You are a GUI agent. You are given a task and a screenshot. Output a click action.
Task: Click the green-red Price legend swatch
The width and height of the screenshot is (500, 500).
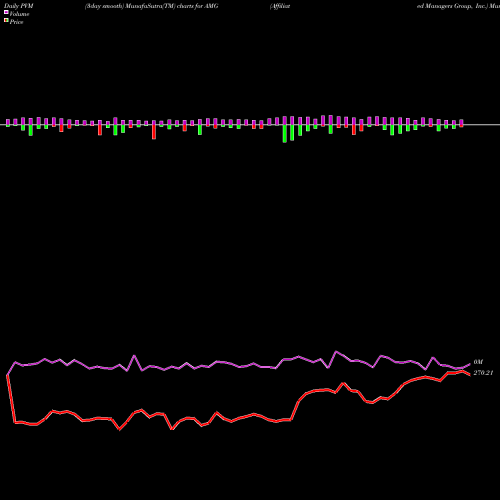(x=6, y=20)
